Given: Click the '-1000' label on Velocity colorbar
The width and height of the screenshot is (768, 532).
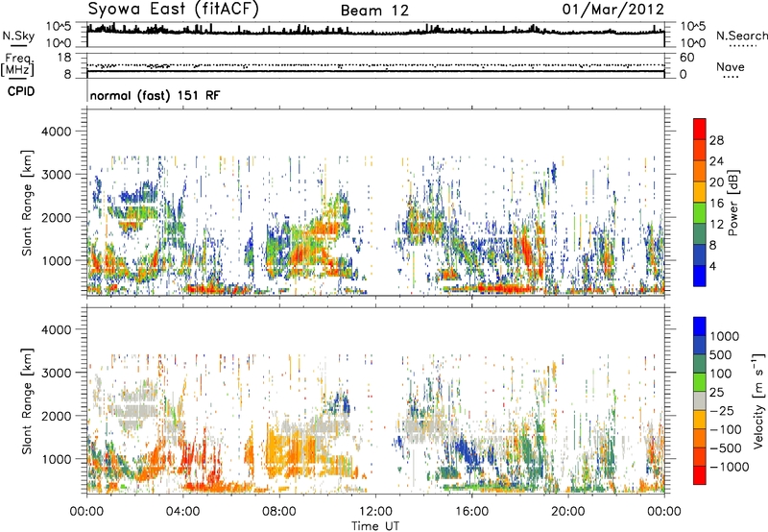Looking at the screenshot, I should [729, 467].
